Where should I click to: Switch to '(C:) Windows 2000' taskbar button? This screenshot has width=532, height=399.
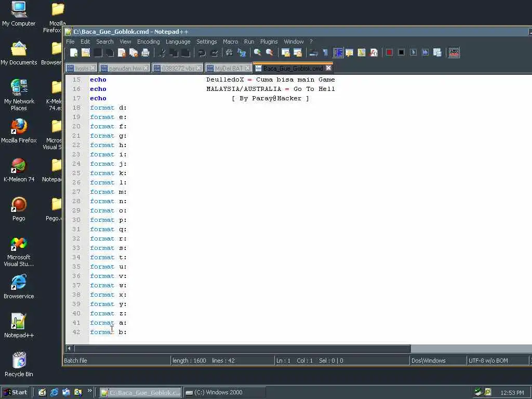click(224, 393)
